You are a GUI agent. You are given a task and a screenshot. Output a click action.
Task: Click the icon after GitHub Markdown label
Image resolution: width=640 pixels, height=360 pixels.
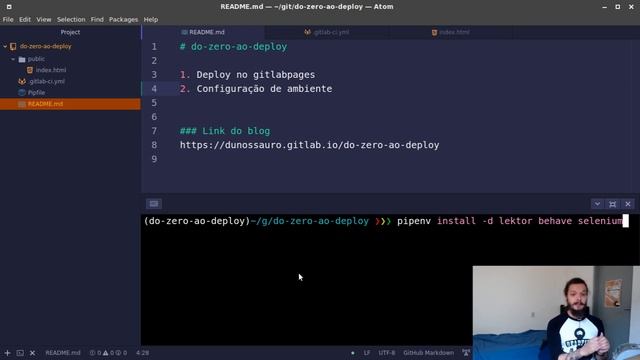tap(466, 353)
